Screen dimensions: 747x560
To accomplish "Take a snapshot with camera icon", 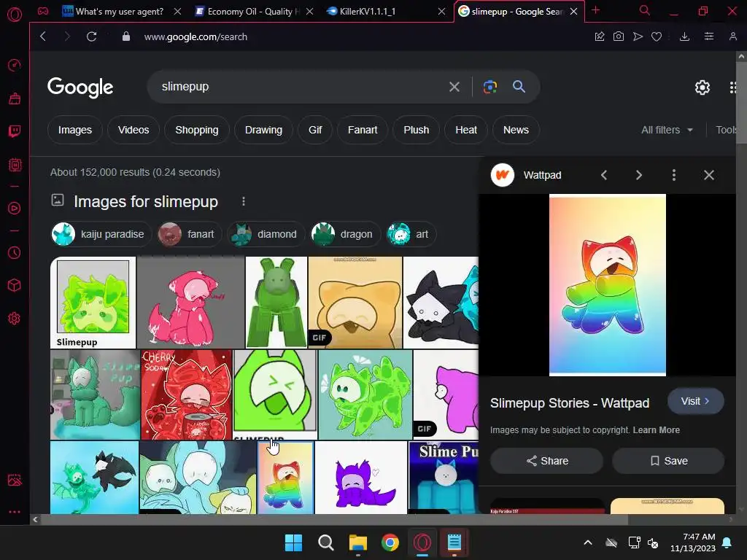I will click(x=619, y=36).
